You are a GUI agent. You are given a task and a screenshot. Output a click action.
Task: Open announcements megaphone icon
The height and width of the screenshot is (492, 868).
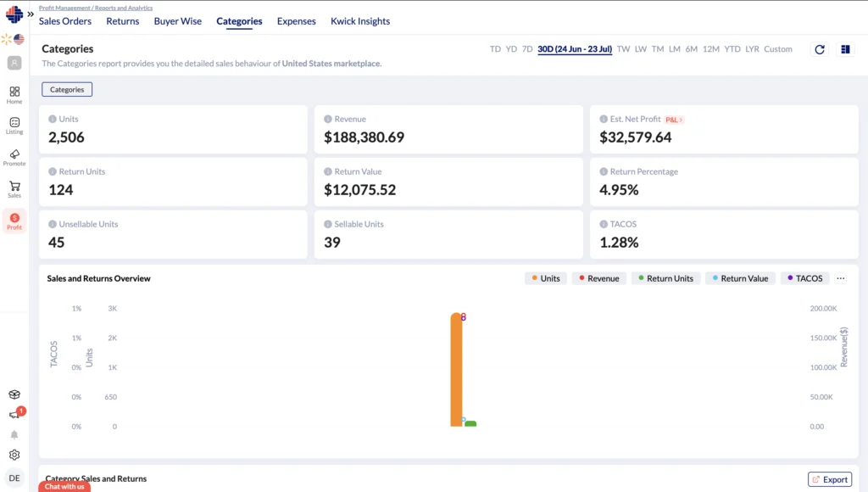(14, 415)
